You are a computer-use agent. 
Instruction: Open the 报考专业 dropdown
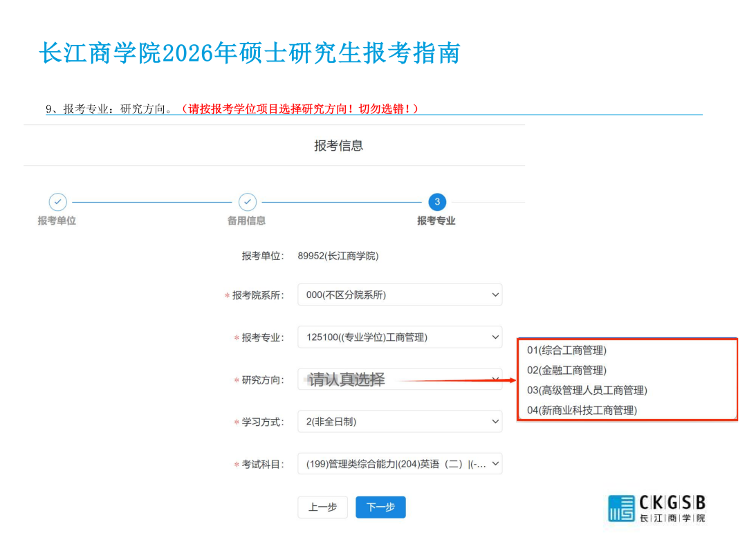tap(400, 337)
